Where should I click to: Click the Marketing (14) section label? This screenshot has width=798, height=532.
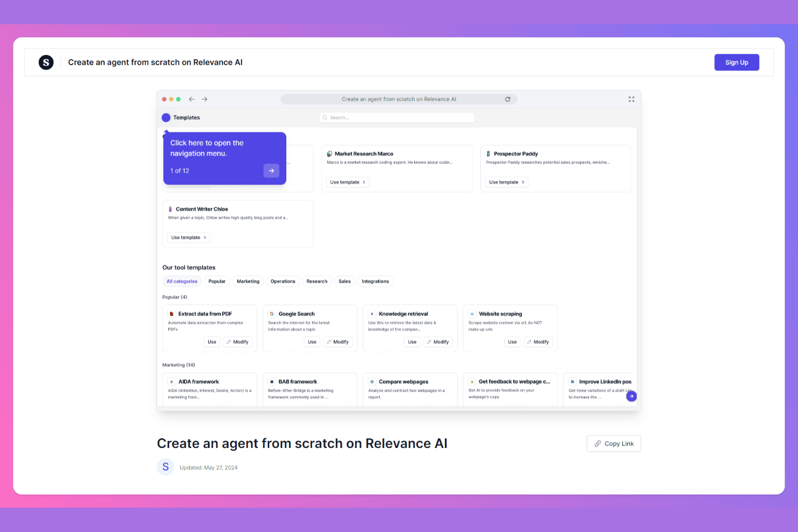(x=178, y=365)
